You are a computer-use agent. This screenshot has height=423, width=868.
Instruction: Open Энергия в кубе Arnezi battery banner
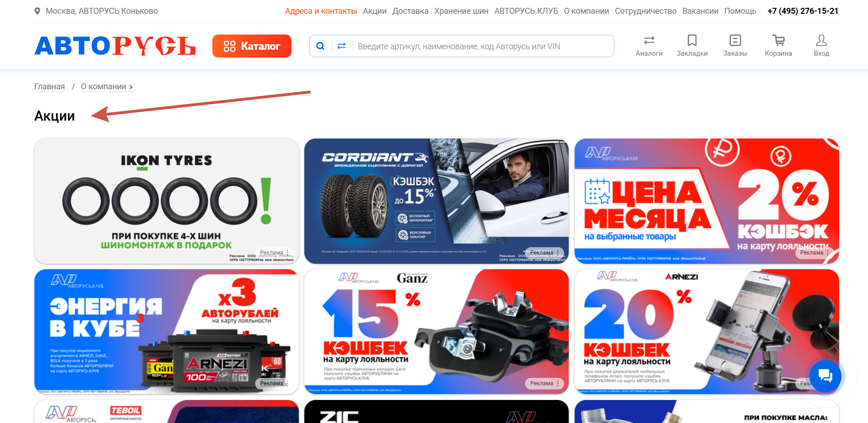[166, 331]
